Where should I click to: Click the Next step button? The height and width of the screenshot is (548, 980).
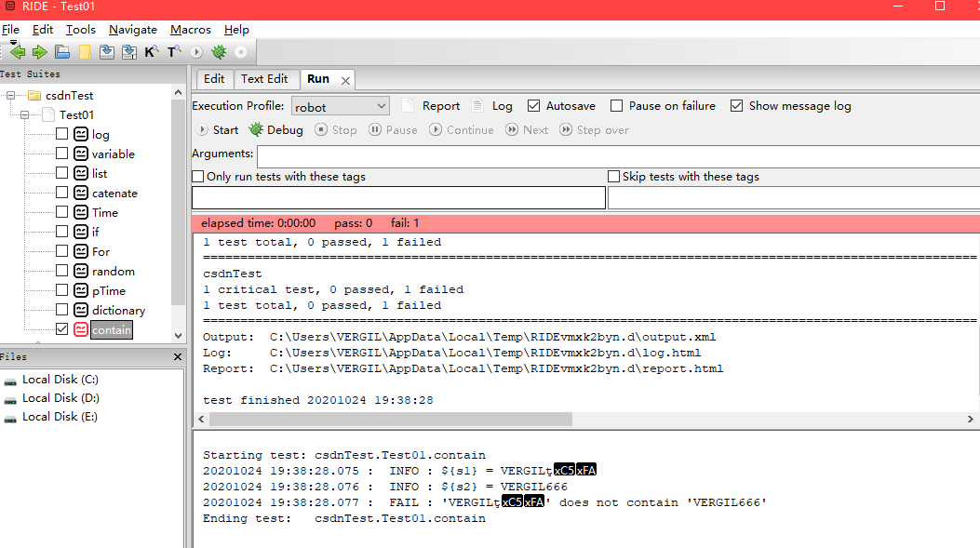527,130
